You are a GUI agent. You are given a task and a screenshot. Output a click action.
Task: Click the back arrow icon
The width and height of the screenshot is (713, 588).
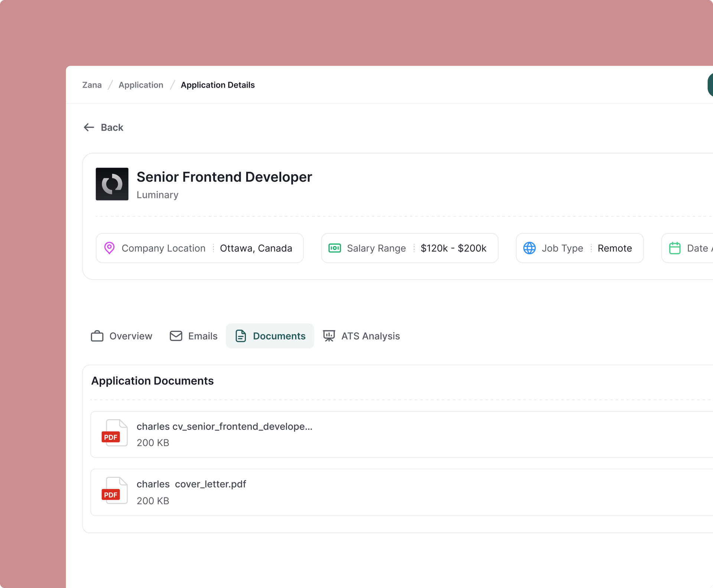coord(89,127)
